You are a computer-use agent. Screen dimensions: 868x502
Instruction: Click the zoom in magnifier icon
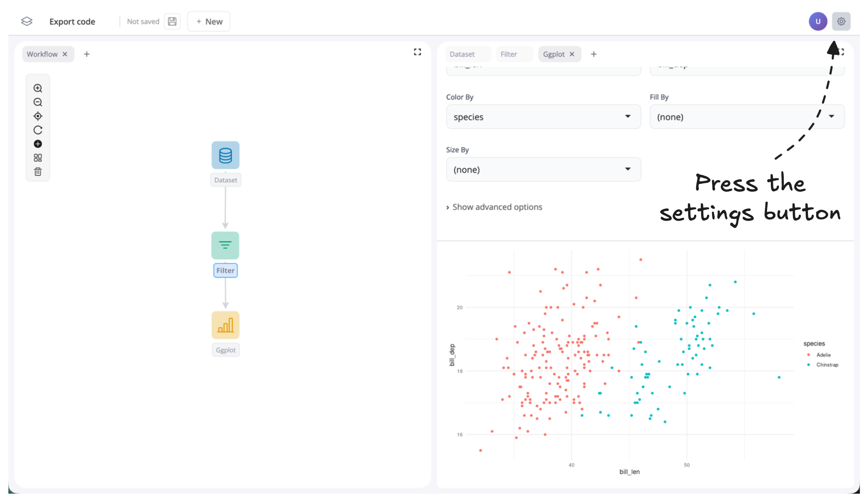click(38, 88)
